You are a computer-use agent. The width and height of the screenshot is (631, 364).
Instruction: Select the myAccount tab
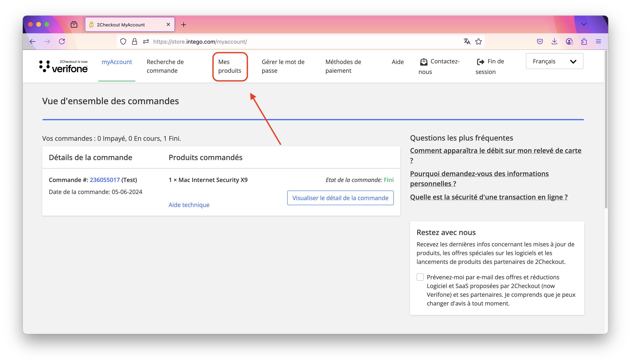click(117, 62)
